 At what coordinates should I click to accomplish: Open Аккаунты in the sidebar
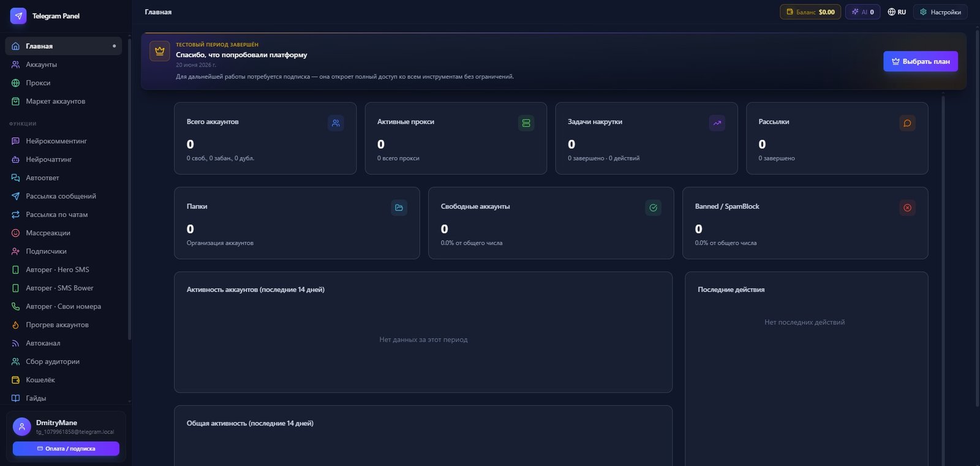[x=64, y=64]
